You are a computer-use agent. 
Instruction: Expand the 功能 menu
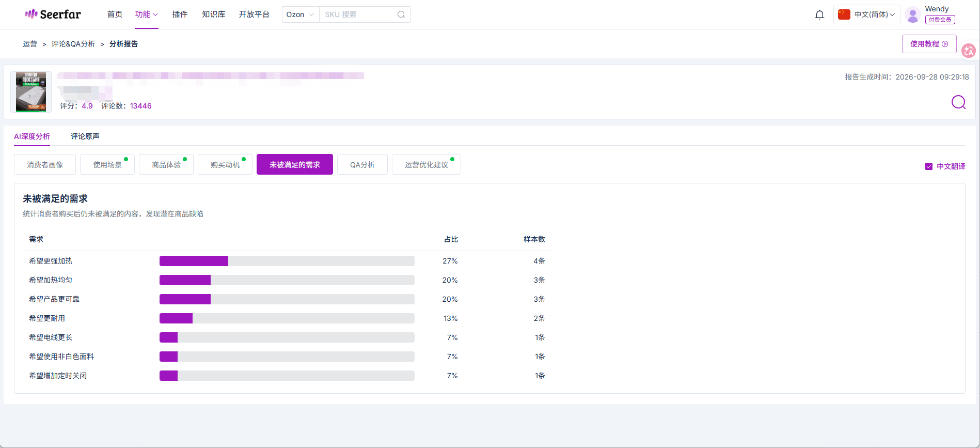147,14
